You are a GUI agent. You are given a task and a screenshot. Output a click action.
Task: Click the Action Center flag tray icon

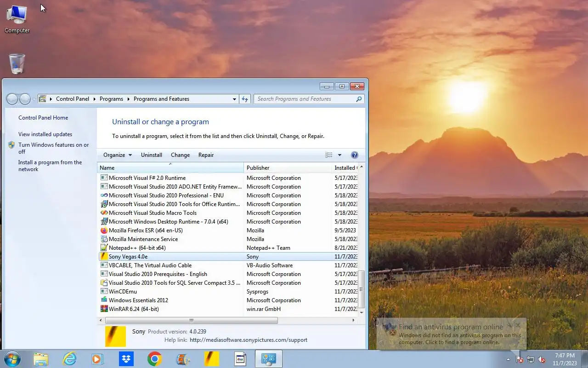coord(520,359)
